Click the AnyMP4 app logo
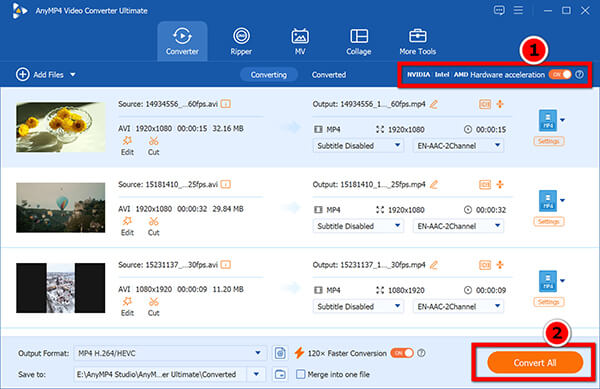Screen dimensions: 600x389 point(19,11)
